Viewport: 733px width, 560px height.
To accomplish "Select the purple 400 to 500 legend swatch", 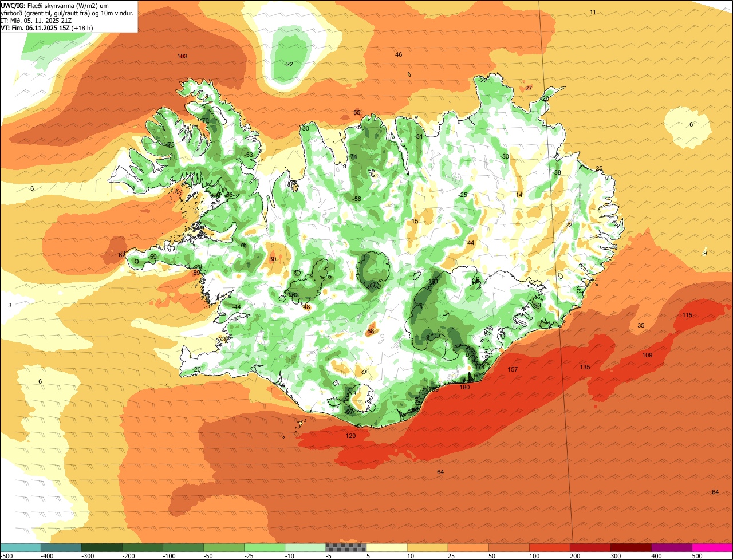I will (672, 547).
